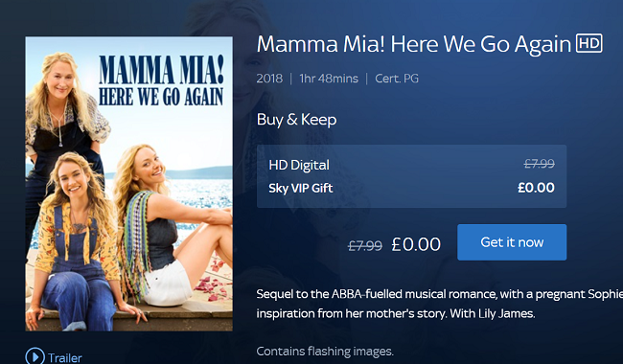Click the Sky VIP Gift label
Viewport: 623px width, 364px height.
pos(301,188)
